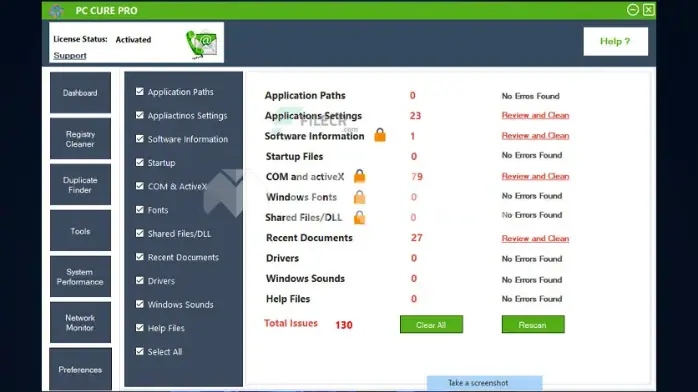Viewport: 698px width, 392px height.
Task: Click No Errors Found beside Drivers
Action: (x=532, y=259)
